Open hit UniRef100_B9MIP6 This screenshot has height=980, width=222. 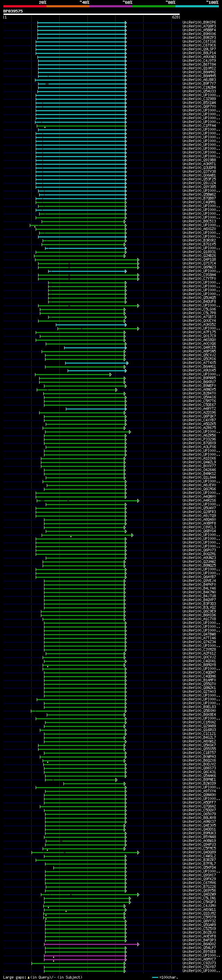(199, 23)
